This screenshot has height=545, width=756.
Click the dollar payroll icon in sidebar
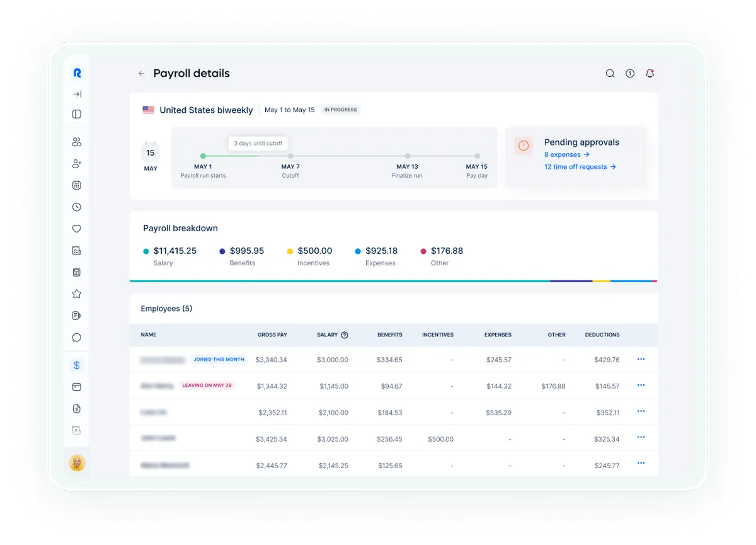click(x=76, y=364)
